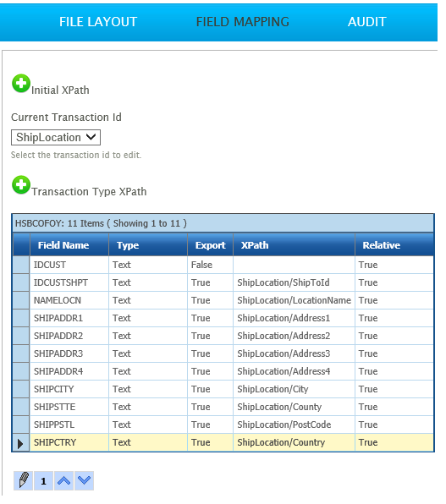The height and width of the screenshot is (504, 446).
Task: Move row down with blue down chevron
Action: [84, 480]
